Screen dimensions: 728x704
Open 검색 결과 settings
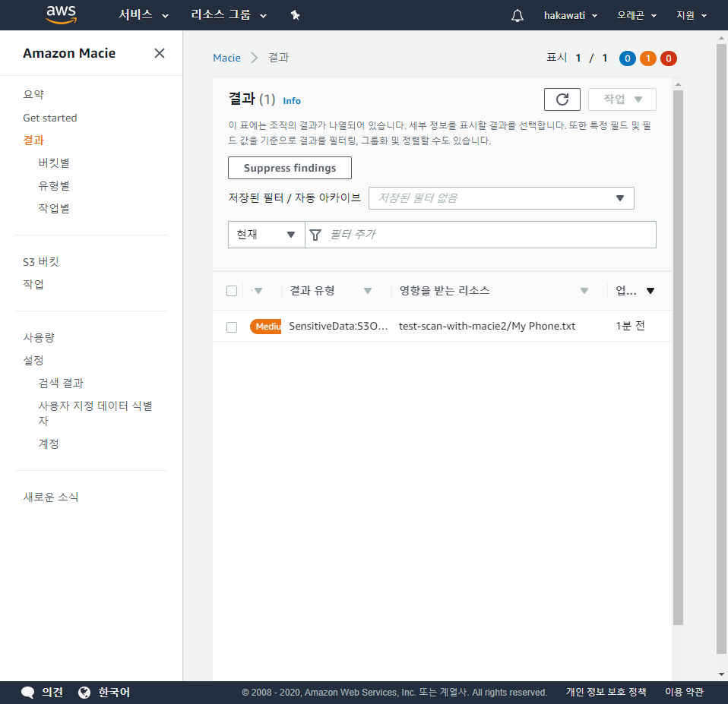(61, 383)
